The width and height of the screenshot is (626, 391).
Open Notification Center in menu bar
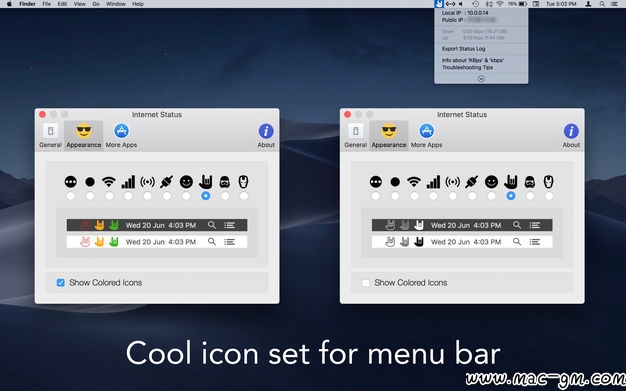pos(614,4)
